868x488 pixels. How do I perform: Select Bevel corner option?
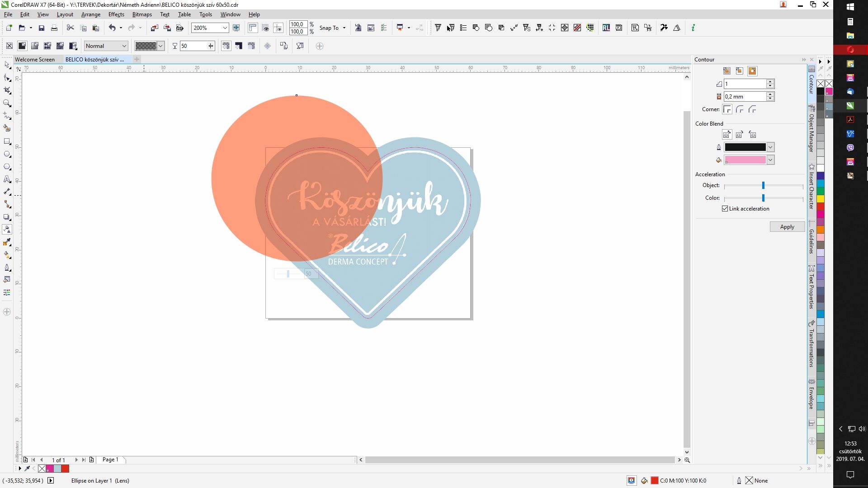pyautogui.click(x=752, y=109)
